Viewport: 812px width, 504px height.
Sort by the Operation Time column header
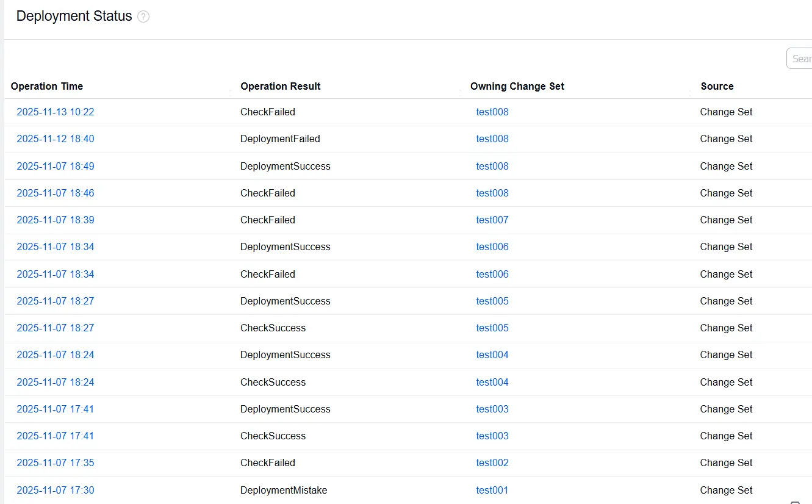coord(47,86)
